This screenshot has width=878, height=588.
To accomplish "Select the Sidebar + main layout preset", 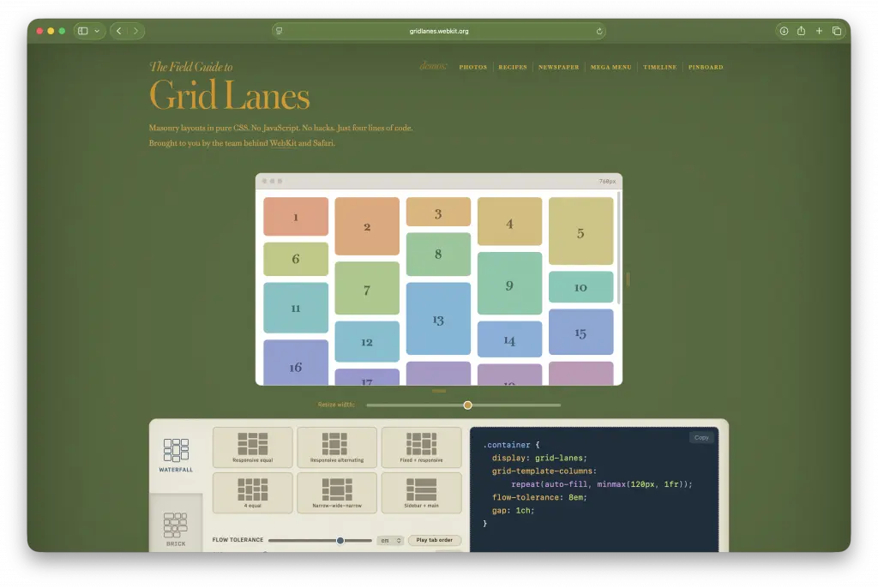I will pos(421,493).
